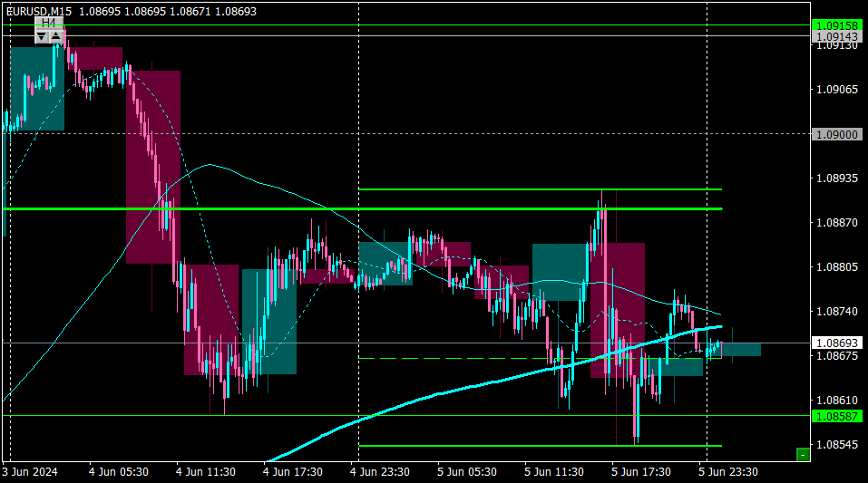Click the 1.08935 price scale value

[837, 179]
